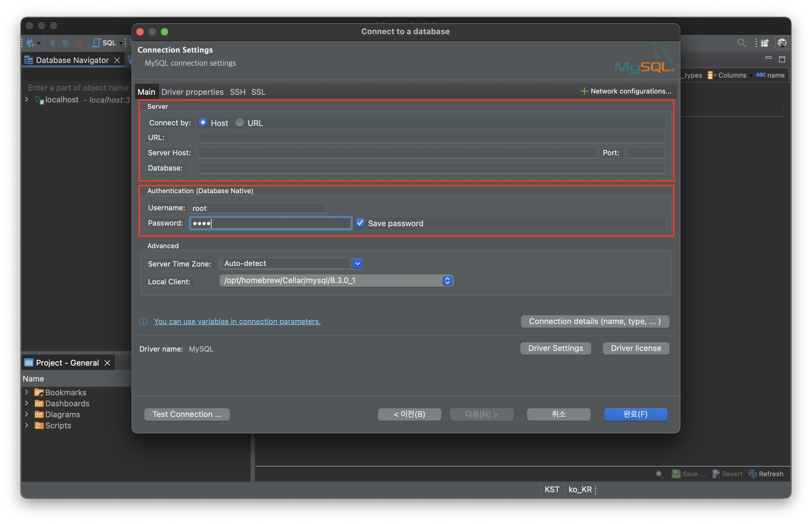812x524 pixels.
Task: Click the Refresh icon at the bottom right
Action: point(752,474)
